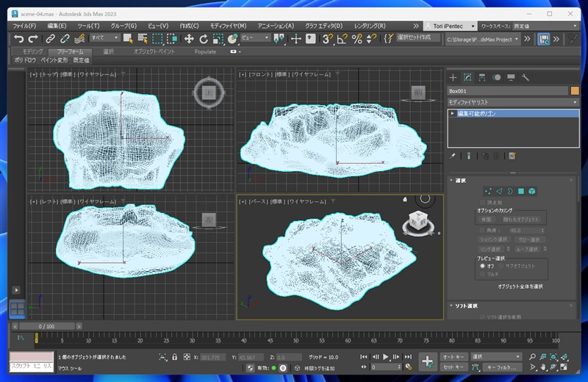
Task: Click the Unlink Selection icon
Action: pyautogui.click(x=65, y=39)
